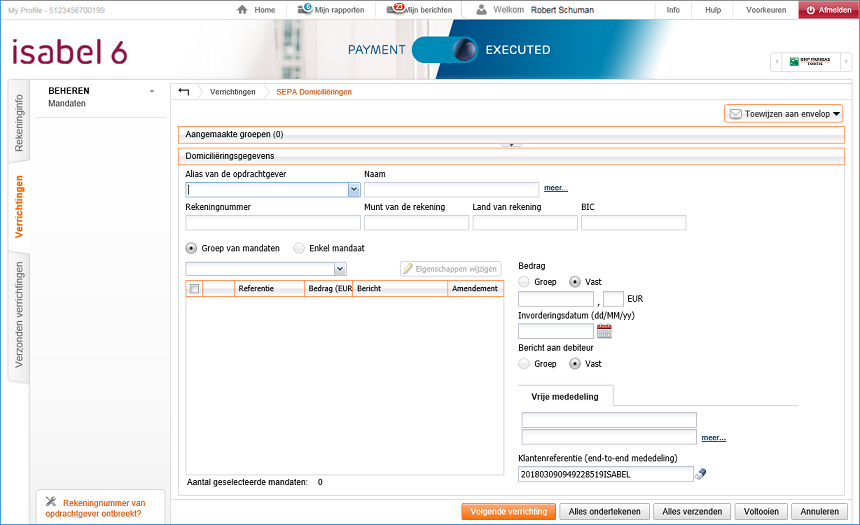This screenshot has height=525, width=860.
Task: Click the Invorderingsdatum date field
Action: [556, 331]
